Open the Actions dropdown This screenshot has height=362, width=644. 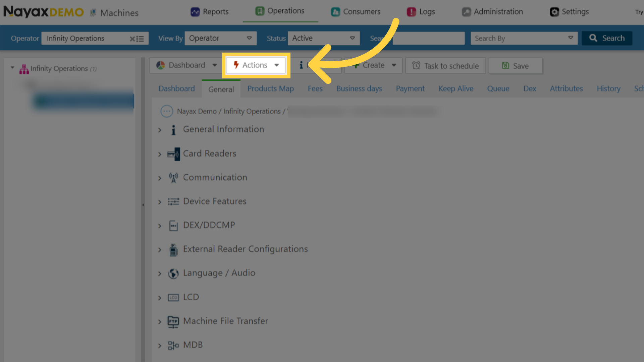[x=256, y=65]
